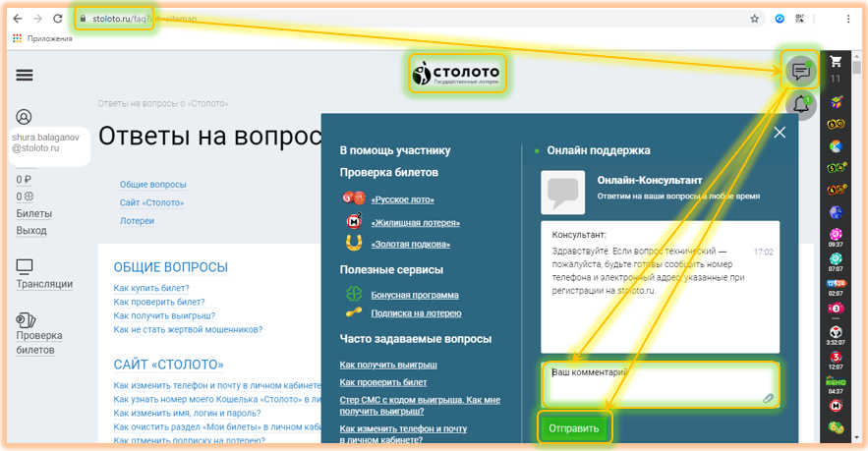The height and width of the screenshot is (451, 868).
Task: Click the 0 ₽ balance in sidebar
Action: [24, 179]
